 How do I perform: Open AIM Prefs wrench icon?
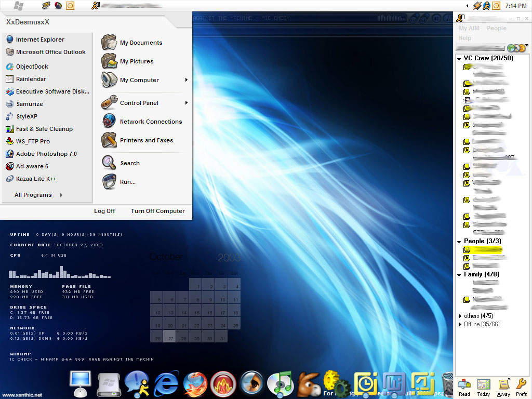(521, 387)
